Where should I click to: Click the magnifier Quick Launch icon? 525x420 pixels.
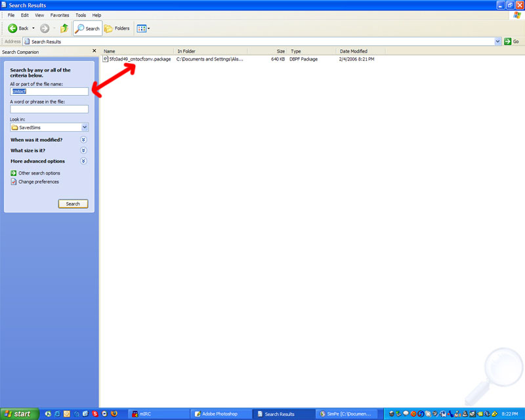pyautogui.click(x=76, y=414)
